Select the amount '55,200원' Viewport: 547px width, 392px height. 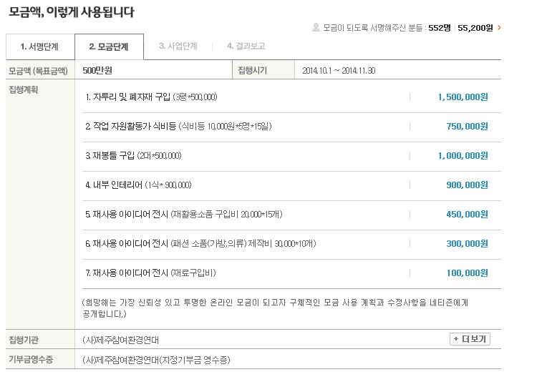click(x=475, y=28)
